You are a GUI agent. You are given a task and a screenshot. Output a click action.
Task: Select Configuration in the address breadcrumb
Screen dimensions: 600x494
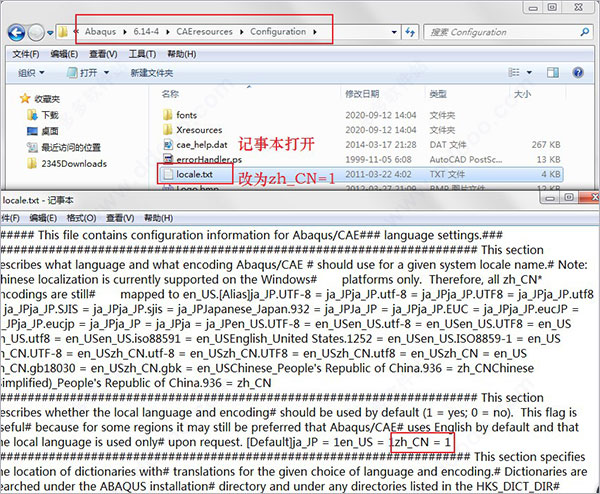click(278, 32)
